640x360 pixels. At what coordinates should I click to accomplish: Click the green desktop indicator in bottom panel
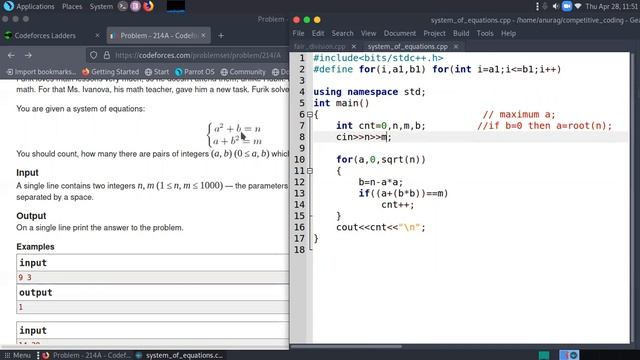[x=544, y=355]
